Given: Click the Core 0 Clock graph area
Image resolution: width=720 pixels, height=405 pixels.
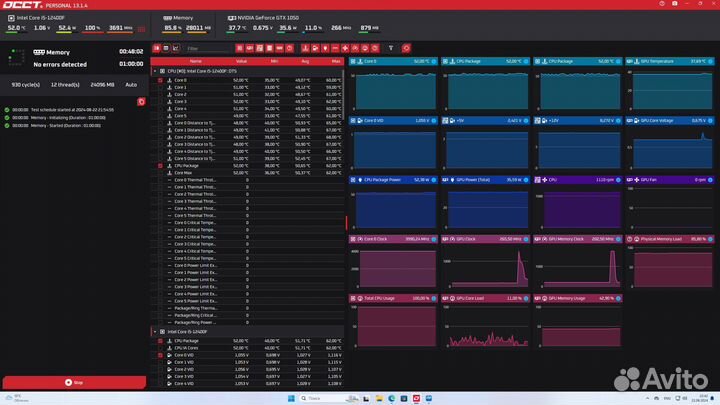Looking at the screenshot, I should pyautogui.click(x=394, y=267).
